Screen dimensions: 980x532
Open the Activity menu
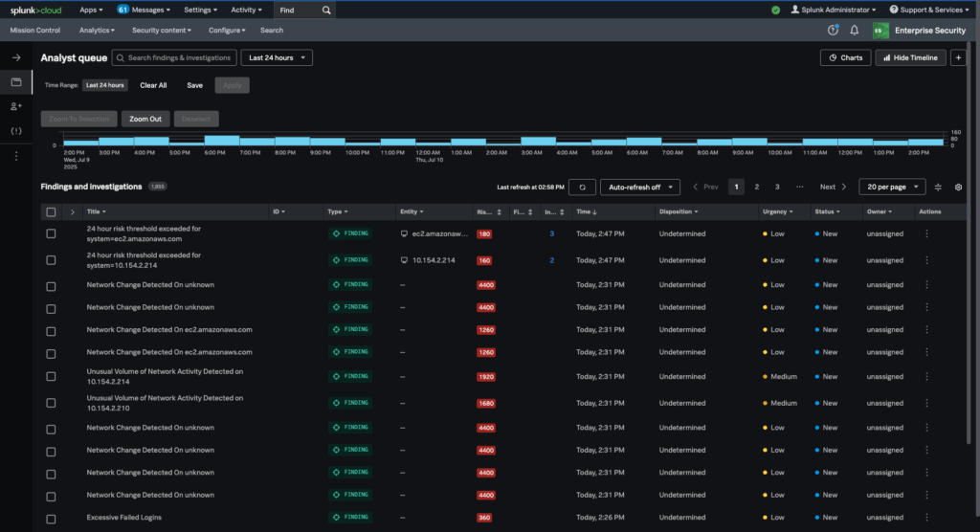[246, 10]
